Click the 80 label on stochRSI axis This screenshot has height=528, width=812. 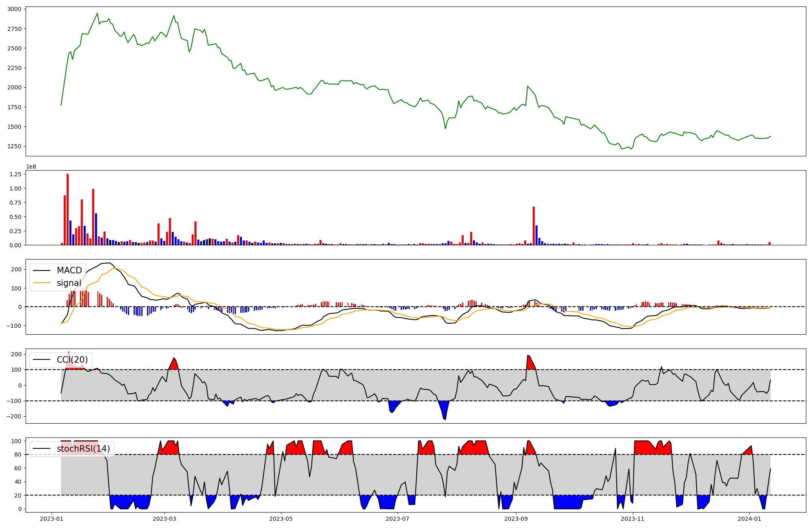[18, 454]
